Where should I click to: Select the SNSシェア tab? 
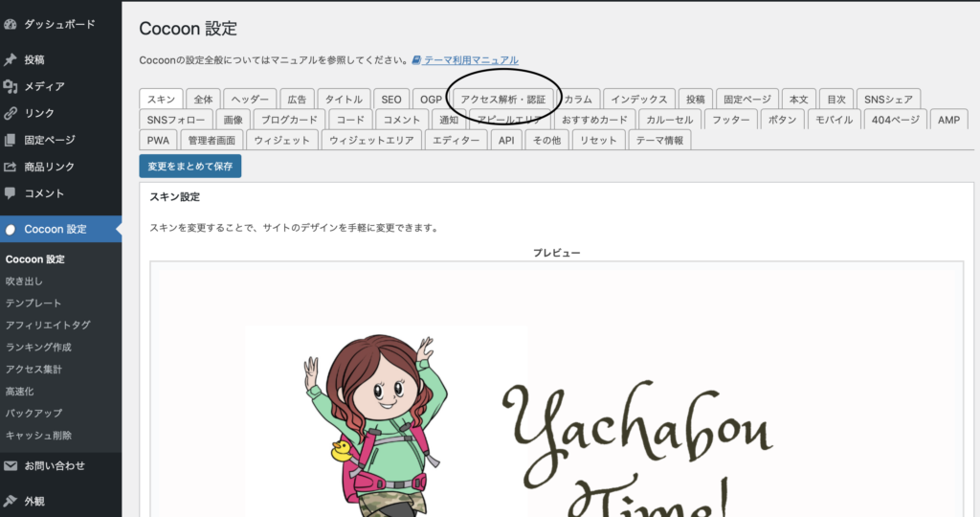888,99
